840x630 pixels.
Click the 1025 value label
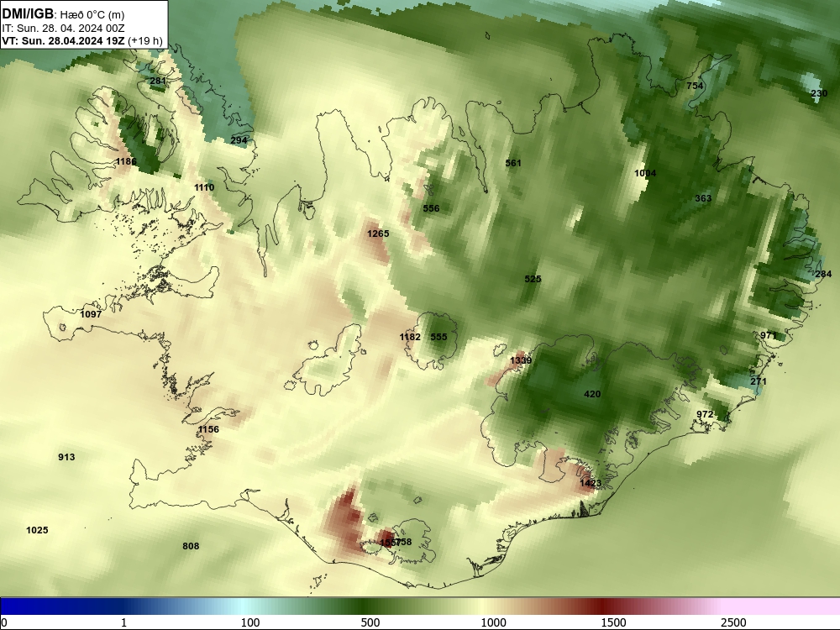pyautogui.click(x=37, y=530)
